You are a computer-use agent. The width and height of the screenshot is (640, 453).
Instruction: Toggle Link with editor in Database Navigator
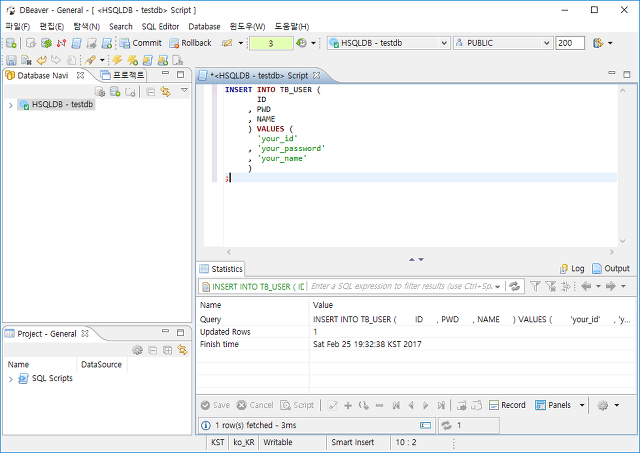coord(165,92)
